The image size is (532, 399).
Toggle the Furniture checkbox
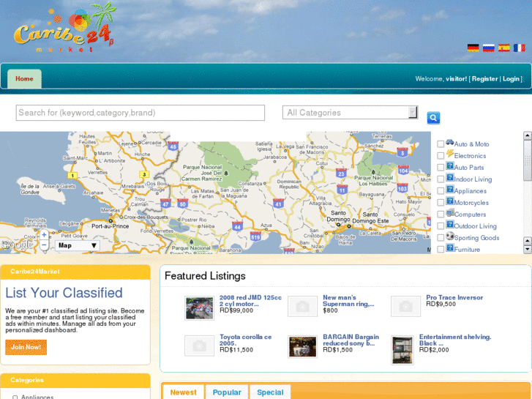point(441,250)
